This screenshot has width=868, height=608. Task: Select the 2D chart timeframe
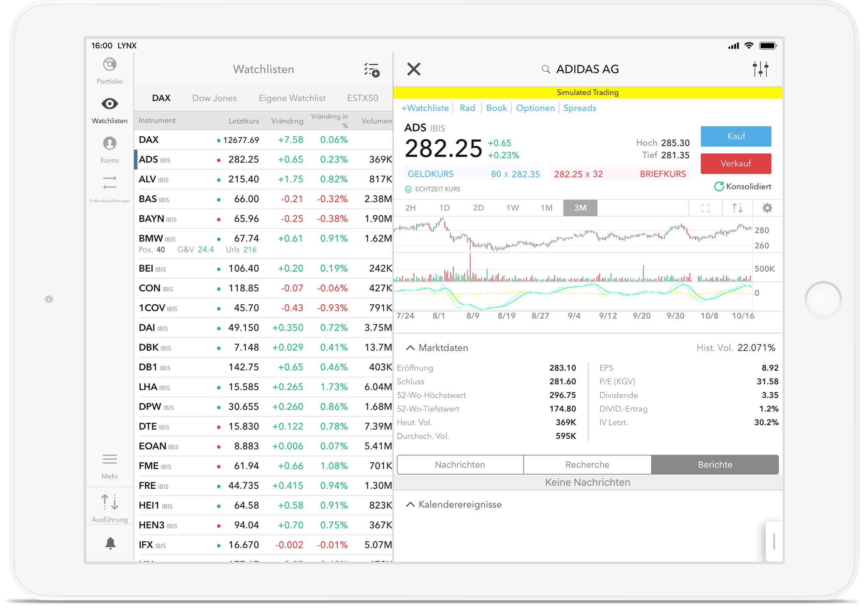pyautogui.click(x=478, y=208)
